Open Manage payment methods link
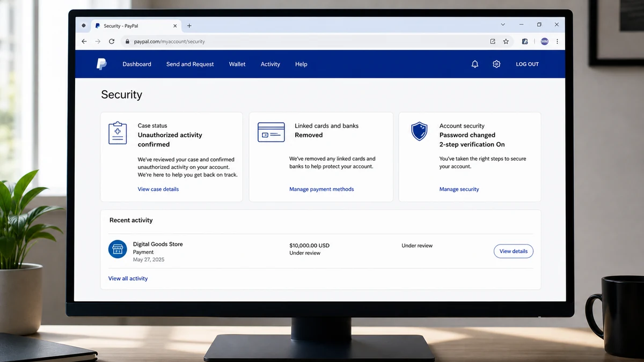Image resolution: width=644 pixels, height=362 pixels. click(321, 189)
